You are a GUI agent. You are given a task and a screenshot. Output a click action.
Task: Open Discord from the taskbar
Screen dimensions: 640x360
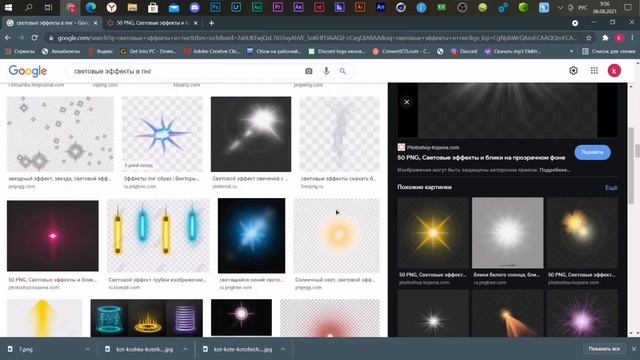(x=195, y=7)
